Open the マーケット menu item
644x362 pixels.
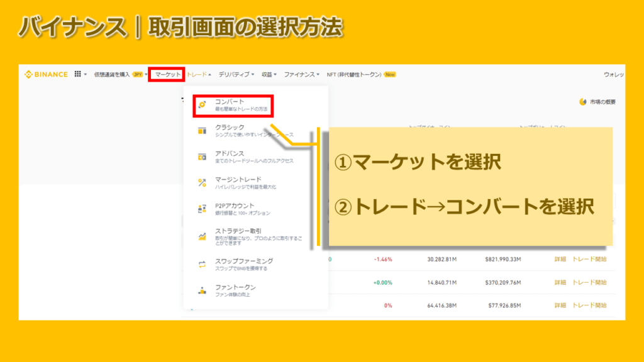[167, 74]
